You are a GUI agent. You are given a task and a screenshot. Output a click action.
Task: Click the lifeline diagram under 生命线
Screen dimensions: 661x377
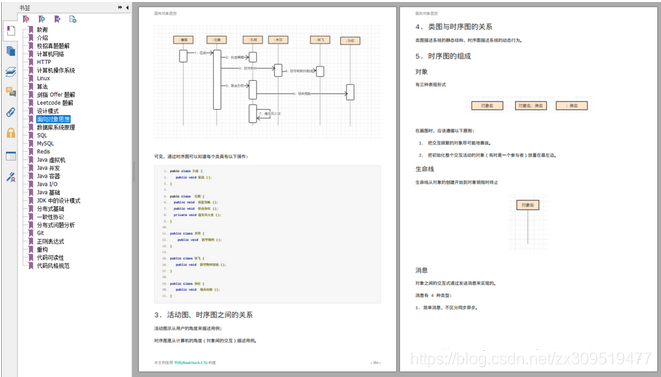point(528,222)
